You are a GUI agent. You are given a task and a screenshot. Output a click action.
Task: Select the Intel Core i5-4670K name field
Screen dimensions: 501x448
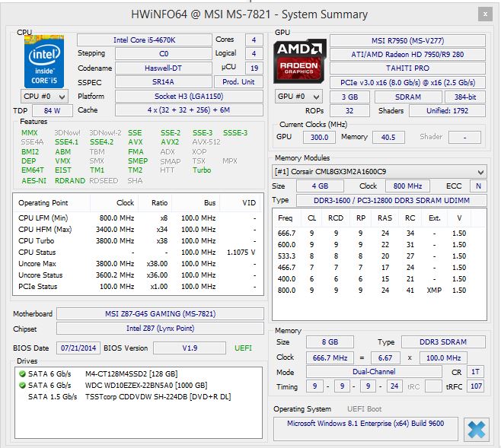145,40
